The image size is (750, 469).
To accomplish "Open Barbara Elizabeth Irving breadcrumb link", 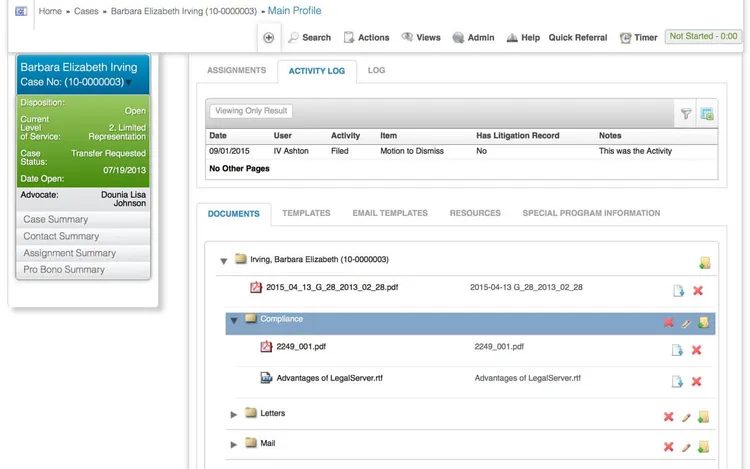I will (x=184, y=11).
